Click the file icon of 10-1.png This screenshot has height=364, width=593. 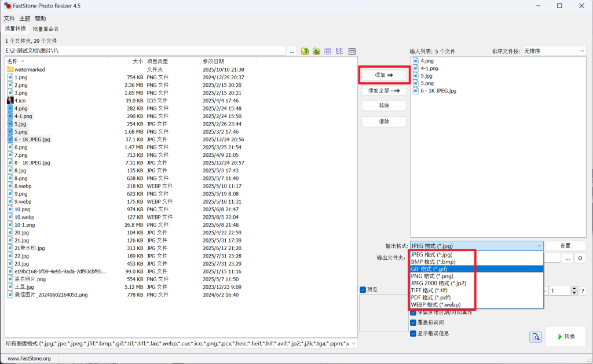[10, 225]
